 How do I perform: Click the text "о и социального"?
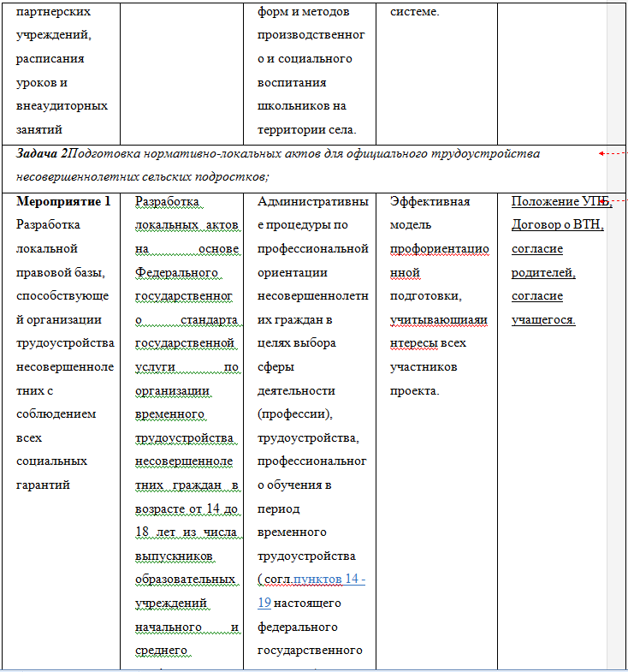[x=305, y=59]
